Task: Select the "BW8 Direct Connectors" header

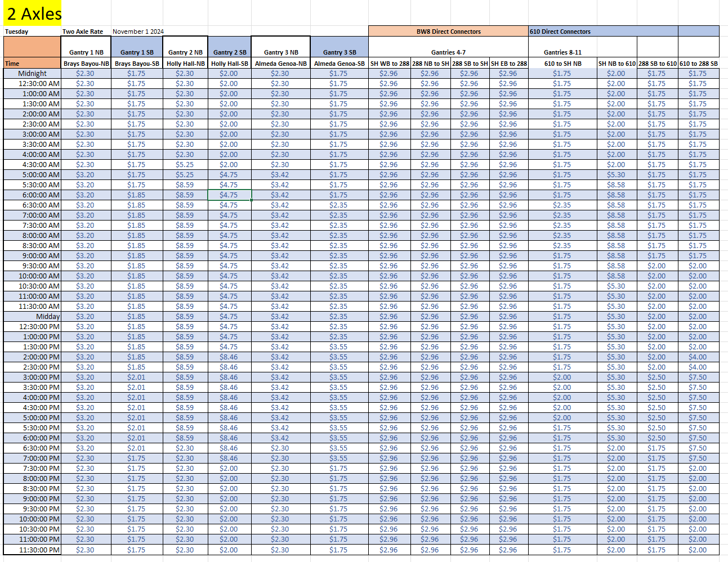Action: click(x=449, y=32)
